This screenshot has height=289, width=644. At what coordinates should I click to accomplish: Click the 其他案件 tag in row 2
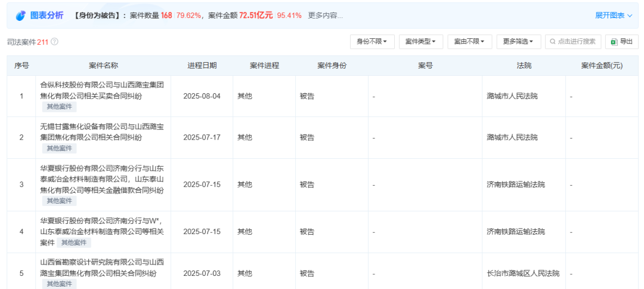(59, 148)
